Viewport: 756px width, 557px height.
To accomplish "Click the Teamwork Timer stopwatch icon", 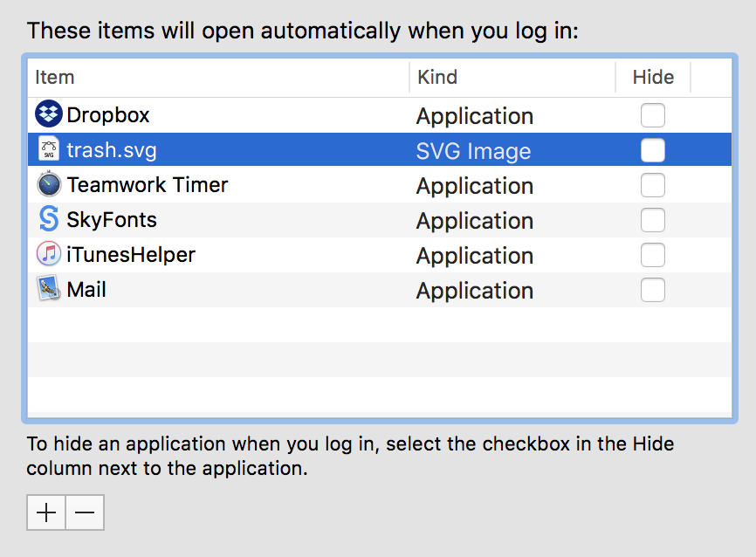I will point(49,184).
